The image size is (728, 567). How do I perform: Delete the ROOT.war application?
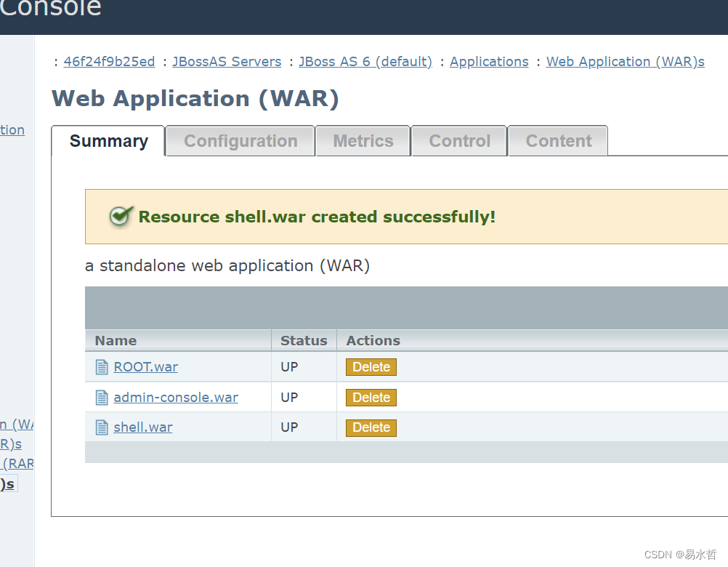point(371,367)
